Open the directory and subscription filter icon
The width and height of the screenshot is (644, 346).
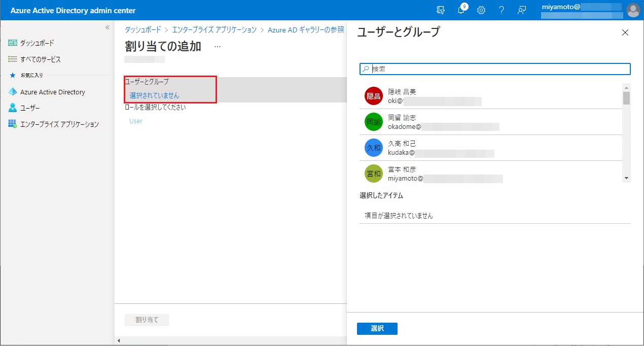(x=440, y=10)
